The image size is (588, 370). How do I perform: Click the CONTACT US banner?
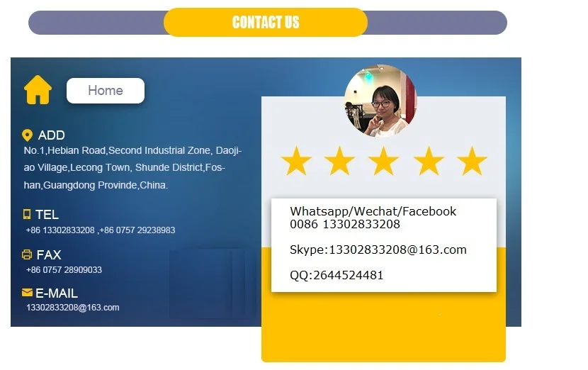click(x=266, y=22)
